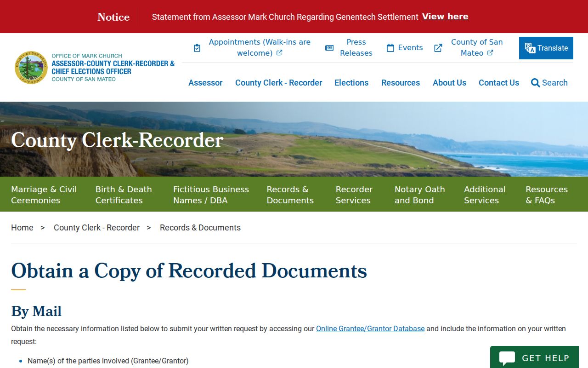Go to Records & Documents breadcrumb
This screenshot has height=368, width=588.
tap(200, 228)
